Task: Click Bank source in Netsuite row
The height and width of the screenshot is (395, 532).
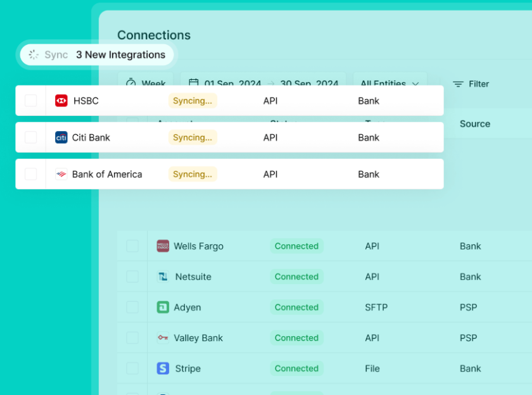Action: pos(470,277)
